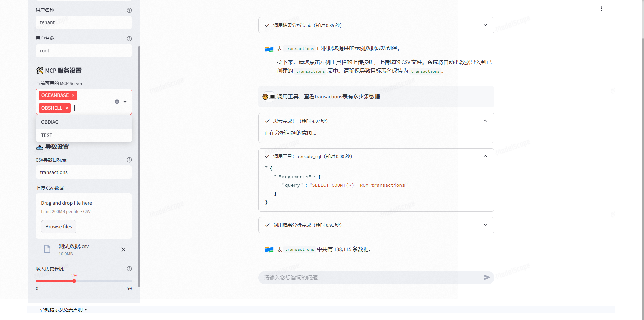Select TEST from the server list
Screen dimensions: 644x320
tap(47, 135)
